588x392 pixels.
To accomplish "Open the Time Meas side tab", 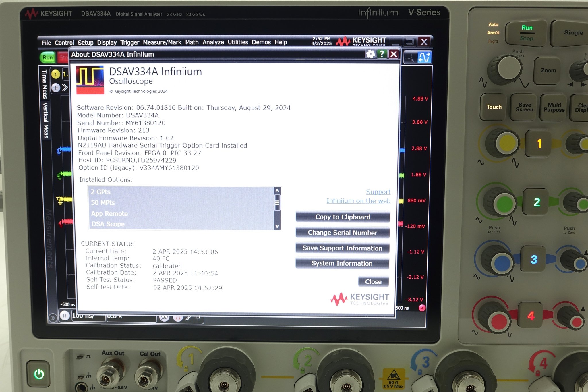I will tap(45, 84).
